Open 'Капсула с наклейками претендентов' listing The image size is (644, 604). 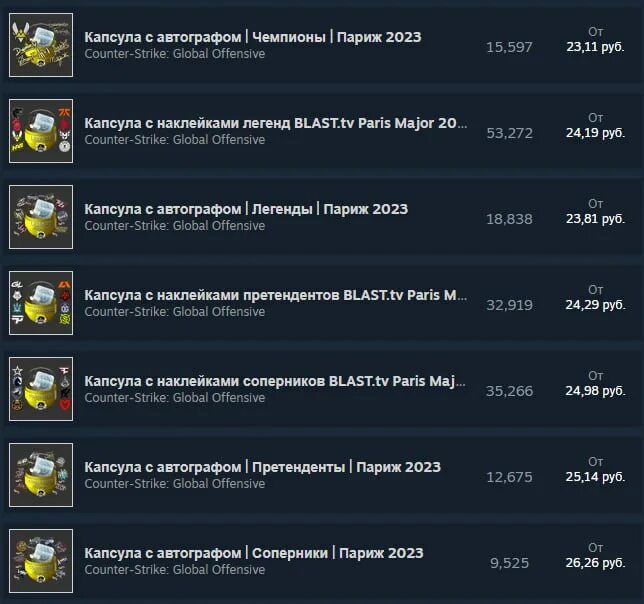point(276,295)
